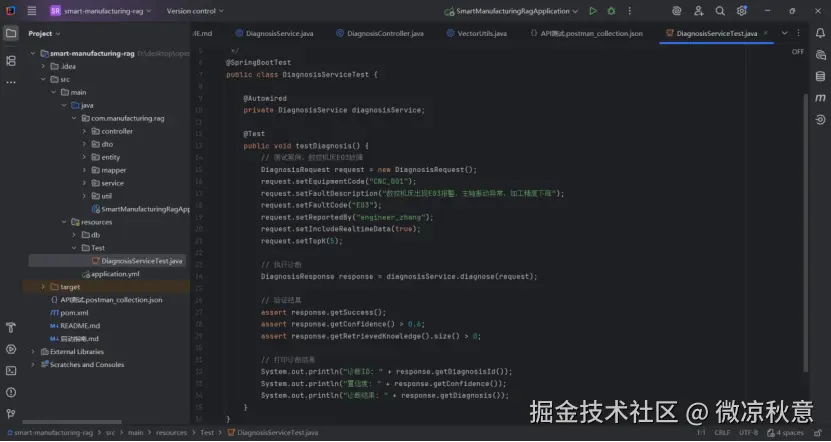Viewport: 831px width, 442px height.
Task: Click in code line with setTopK(5)
Action: (x=302, y=241)
